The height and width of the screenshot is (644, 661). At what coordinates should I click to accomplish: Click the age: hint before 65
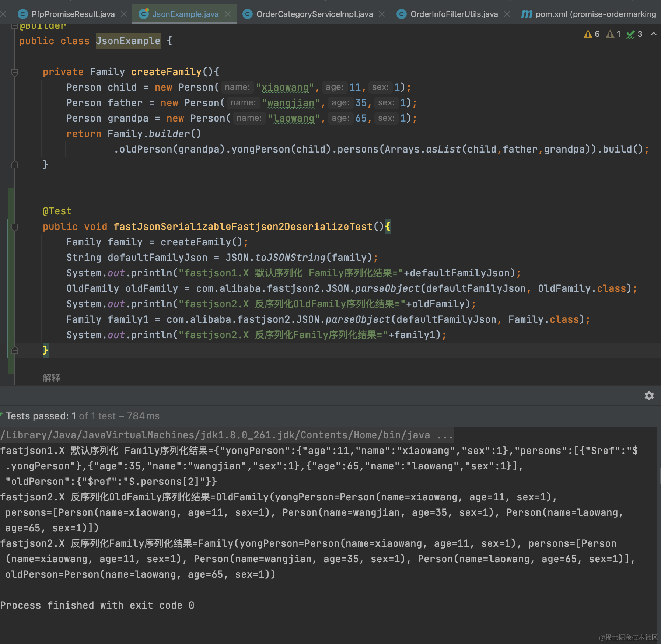click(x=340, y=118)
